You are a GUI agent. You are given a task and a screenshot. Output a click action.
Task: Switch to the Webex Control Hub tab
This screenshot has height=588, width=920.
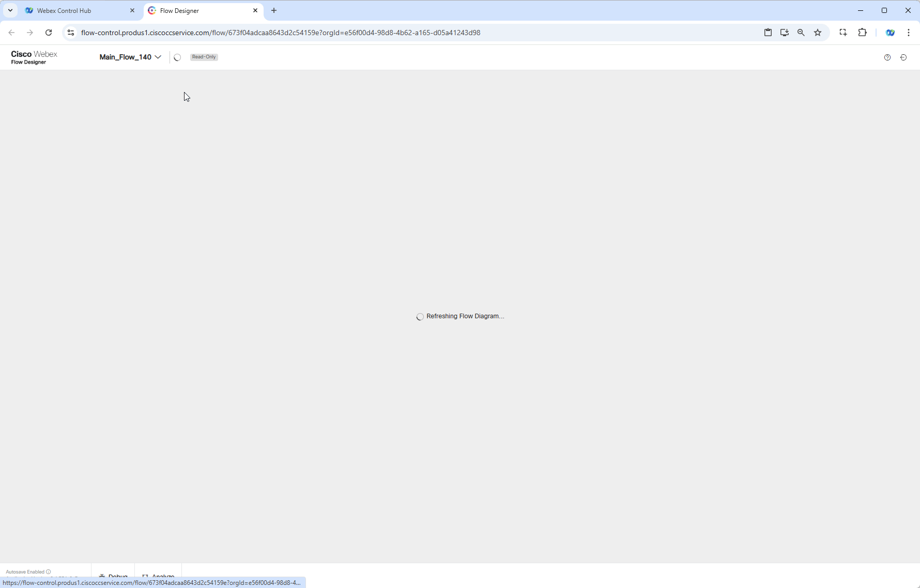[80, 10]
